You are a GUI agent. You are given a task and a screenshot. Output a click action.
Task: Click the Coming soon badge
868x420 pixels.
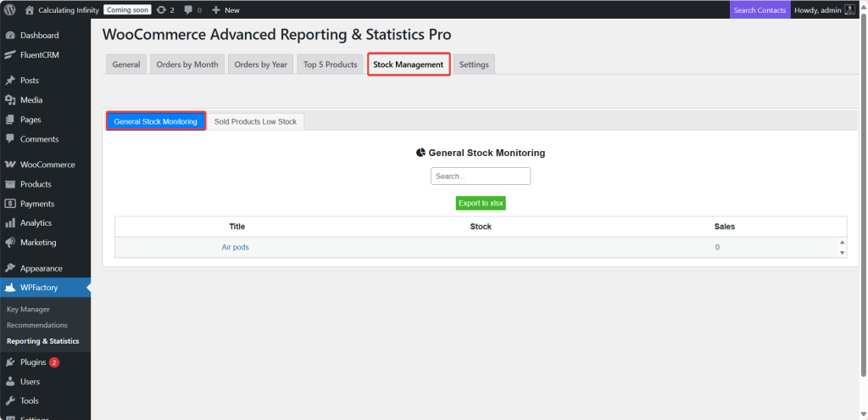pos(127,10)
